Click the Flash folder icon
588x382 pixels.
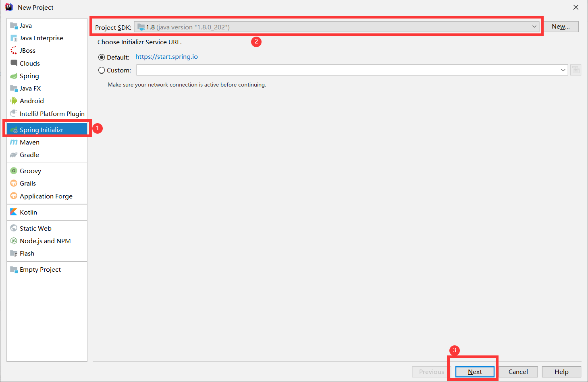(x=14, y=253)
